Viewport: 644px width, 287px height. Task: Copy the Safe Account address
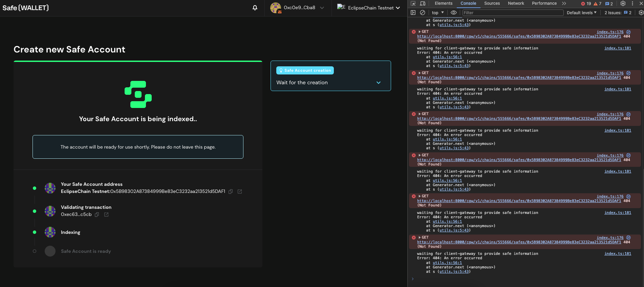[231, 192]
